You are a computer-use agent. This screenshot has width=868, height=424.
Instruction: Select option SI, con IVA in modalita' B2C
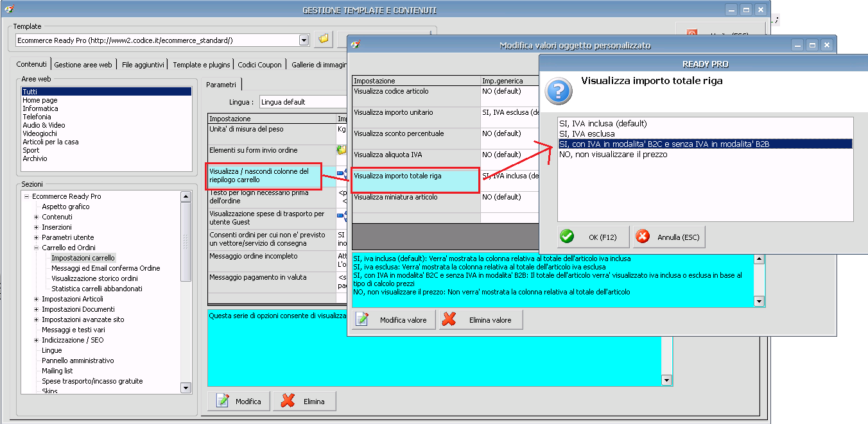pyautogui.click(x=705, y=144)
